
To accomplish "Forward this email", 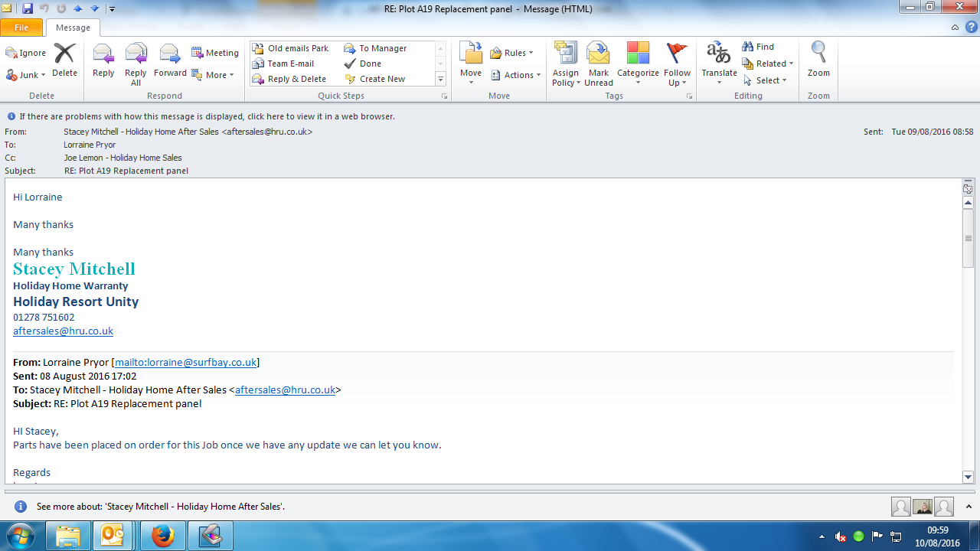I will pos(170,60).
